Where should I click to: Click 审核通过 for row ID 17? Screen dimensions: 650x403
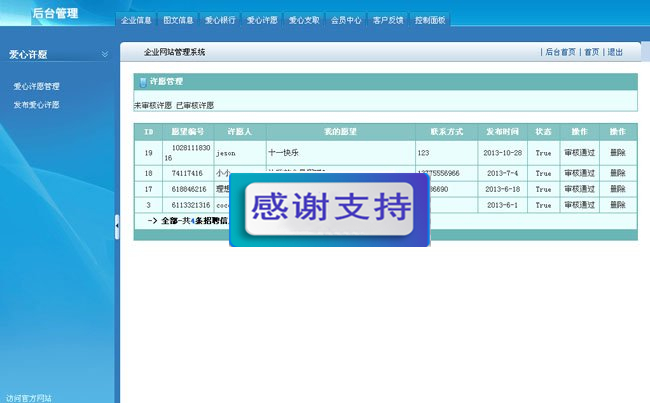click(x=580, y=189)
